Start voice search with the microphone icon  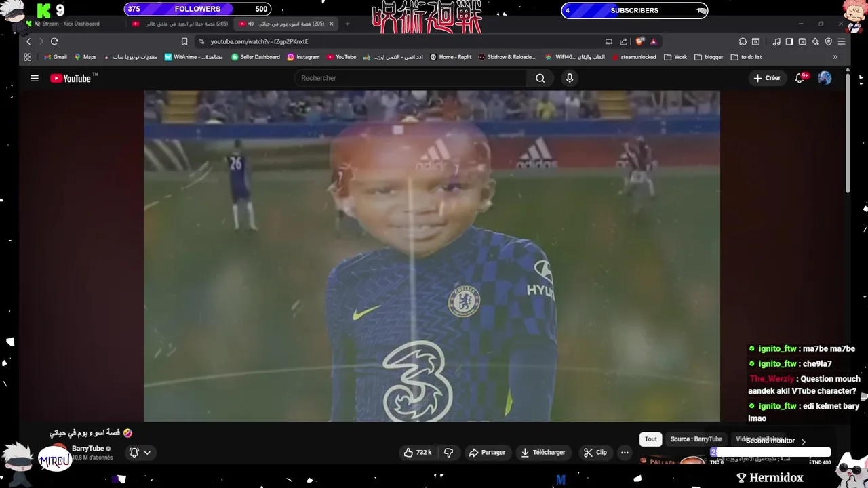click(x=570, y=78)
